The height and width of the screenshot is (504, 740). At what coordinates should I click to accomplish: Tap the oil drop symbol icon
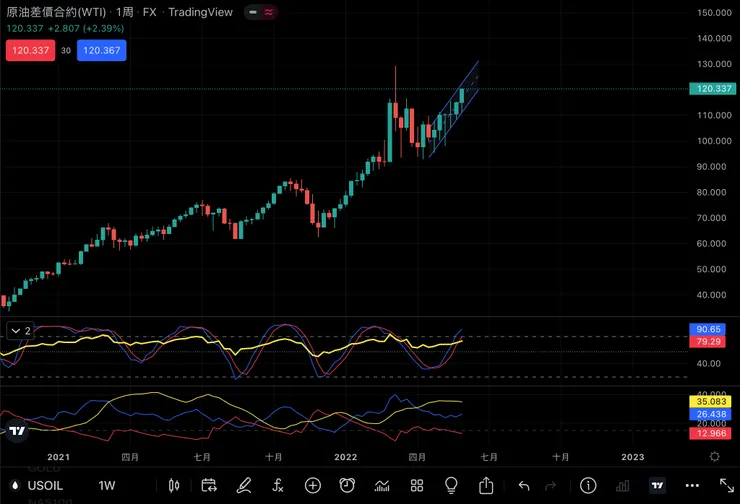click(15, 485)
